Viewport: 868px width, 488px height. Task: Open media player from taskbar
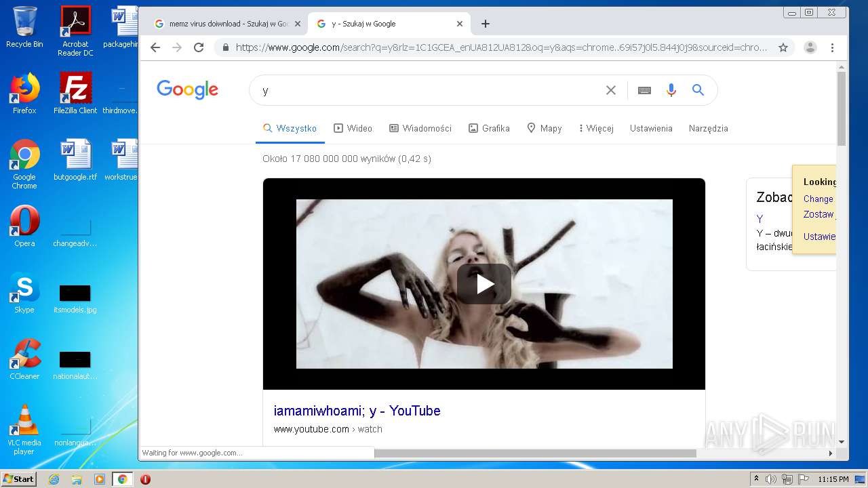[100, 479]
